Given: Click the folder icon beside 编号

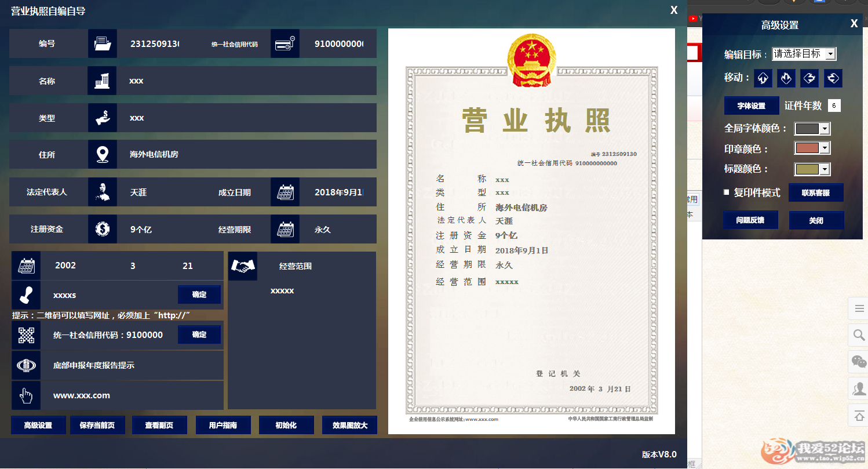Looking at the screenshot, I should [x=103, y=43].
